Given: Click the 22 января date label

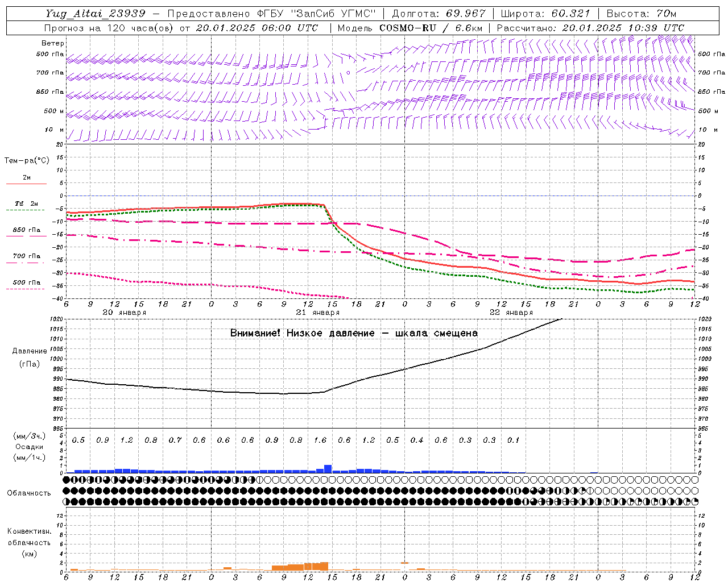Looking at the screenshot, I should [511, 313].
